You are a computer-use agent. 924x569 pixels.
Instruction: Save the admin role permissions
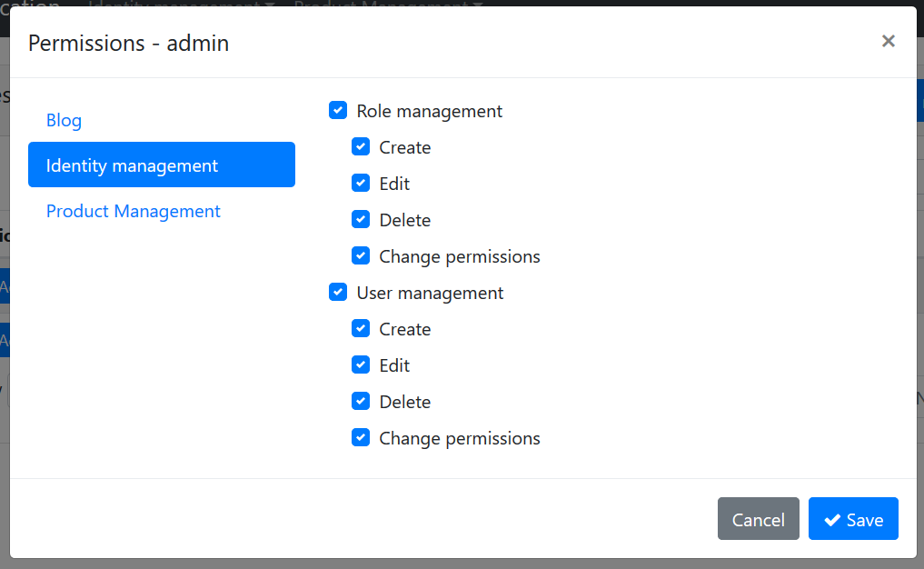[x=852, y=519]
